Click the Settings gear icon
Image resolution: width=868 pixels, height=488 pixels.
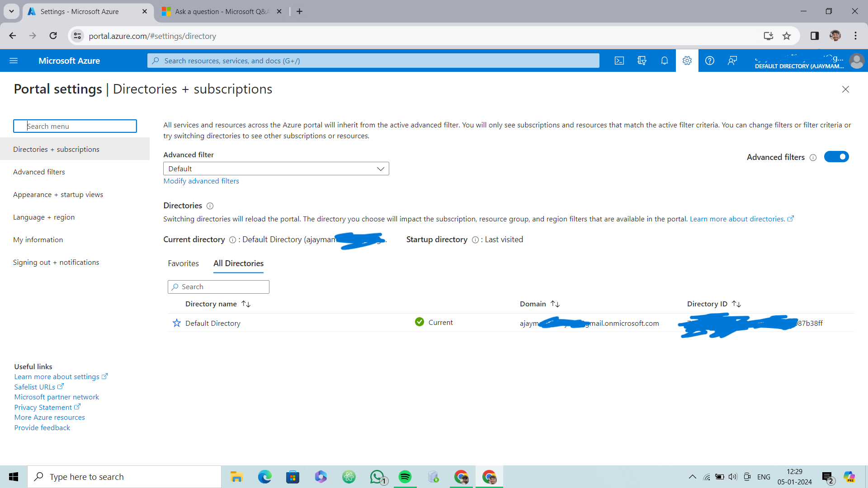coord(687,61)
